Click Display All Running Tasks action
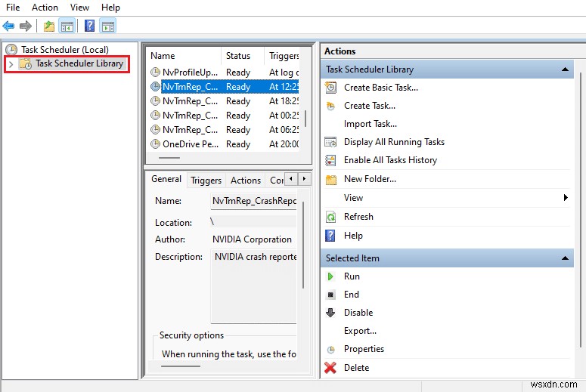 tap(394, 142)
